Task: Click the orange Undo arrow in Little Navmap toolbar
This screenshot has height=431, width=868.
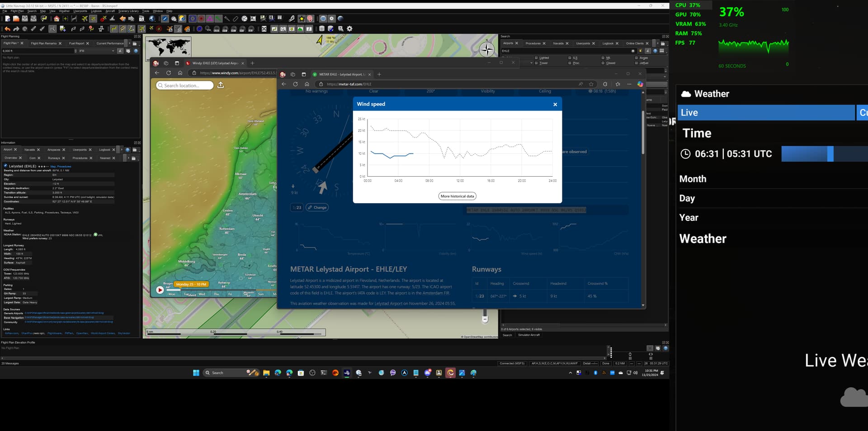Action: tap(7, 29)
